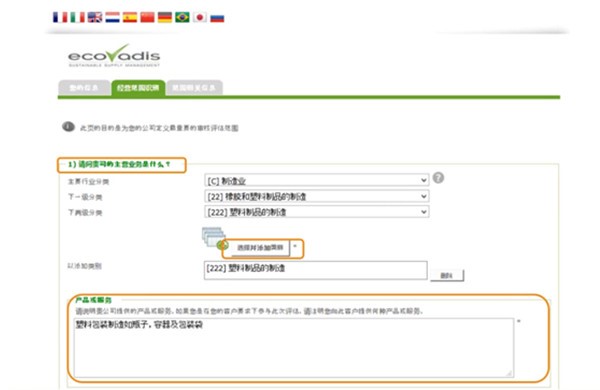Switch language using the Chinese flag
Screen dimensions: 600x390
tap(147, 17)
